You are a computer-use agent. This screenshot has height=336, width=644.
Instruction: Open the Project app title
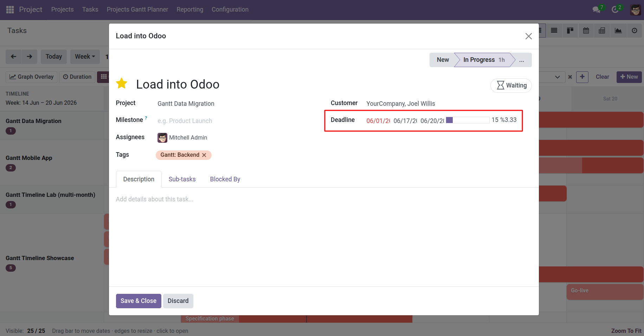[x=31, y=9]
